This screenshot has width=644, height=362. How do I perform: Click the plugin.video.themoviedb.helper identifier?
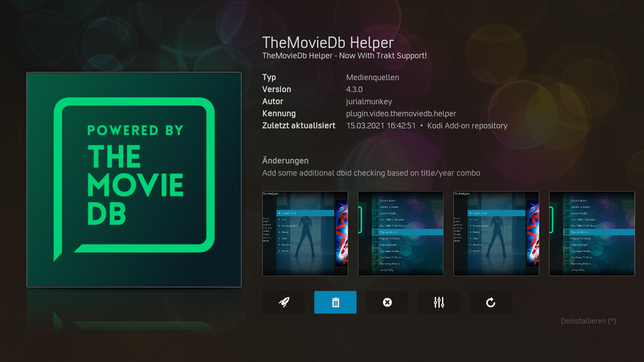pyautogui.click(x=401, y=114)
